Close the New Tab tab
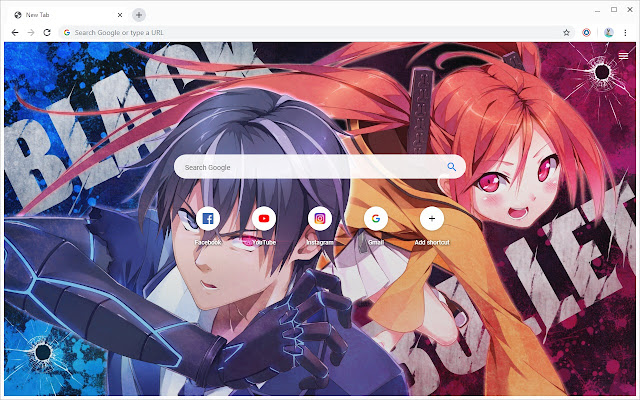The image size is (640, 400). click(120, 15)
